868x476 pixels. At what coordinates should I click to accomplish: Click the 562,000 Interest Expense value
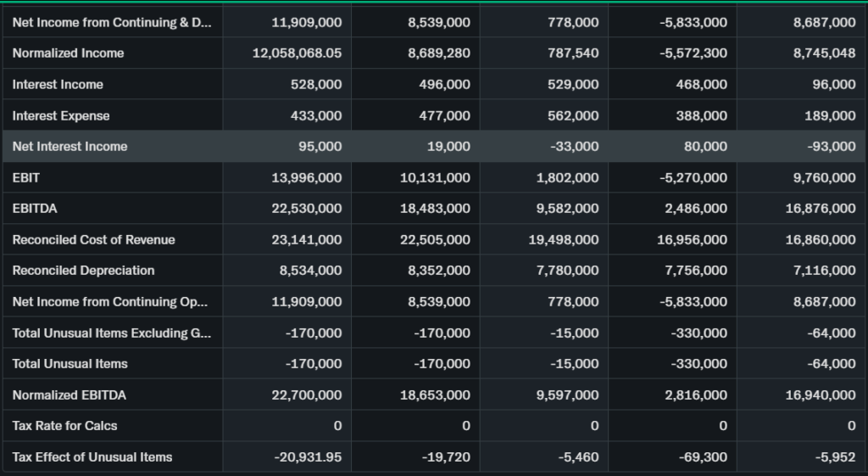572,116
